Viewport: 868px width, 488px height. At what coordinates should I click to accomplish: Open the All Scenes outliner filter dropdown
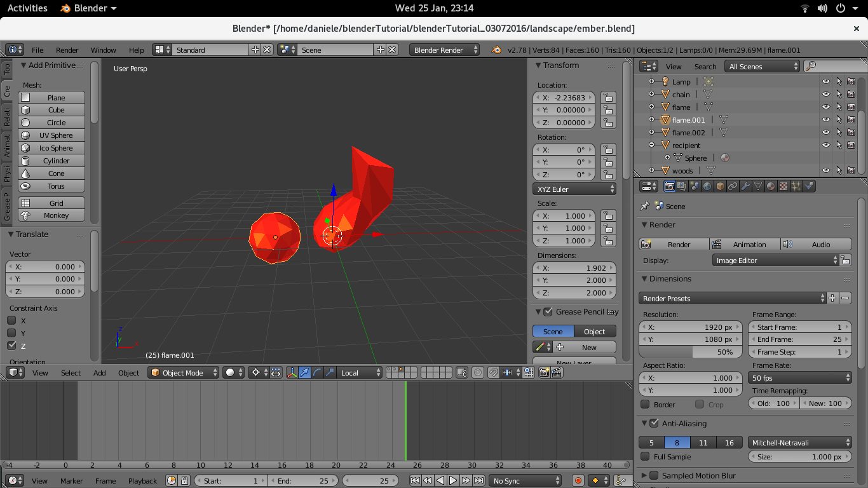(762, 66)
